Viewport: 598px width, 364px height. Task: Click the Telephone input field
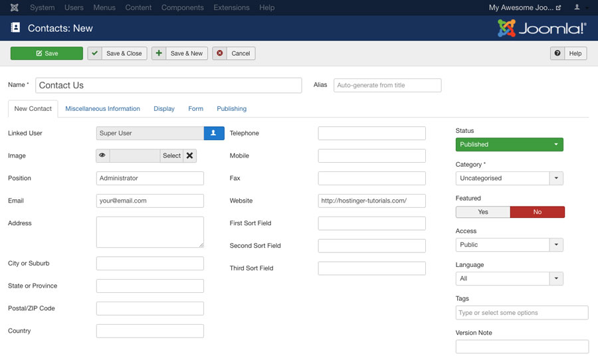pos(372,133)
